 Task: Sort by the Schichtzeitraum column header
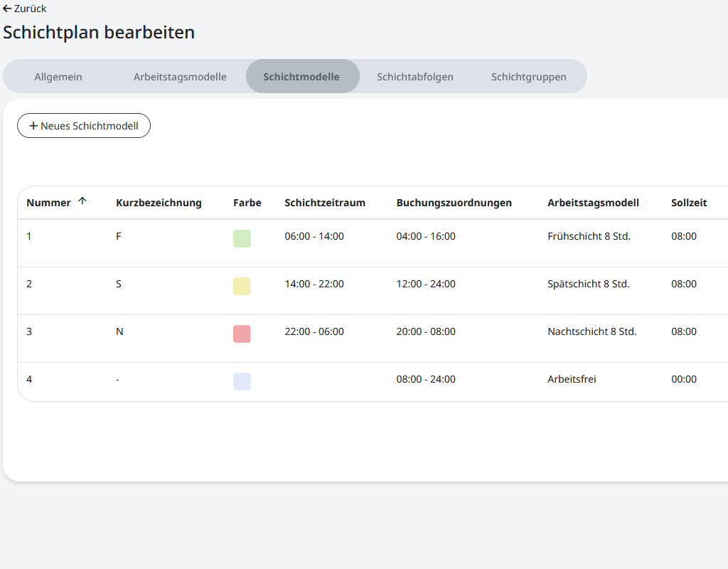click(325, 203)
